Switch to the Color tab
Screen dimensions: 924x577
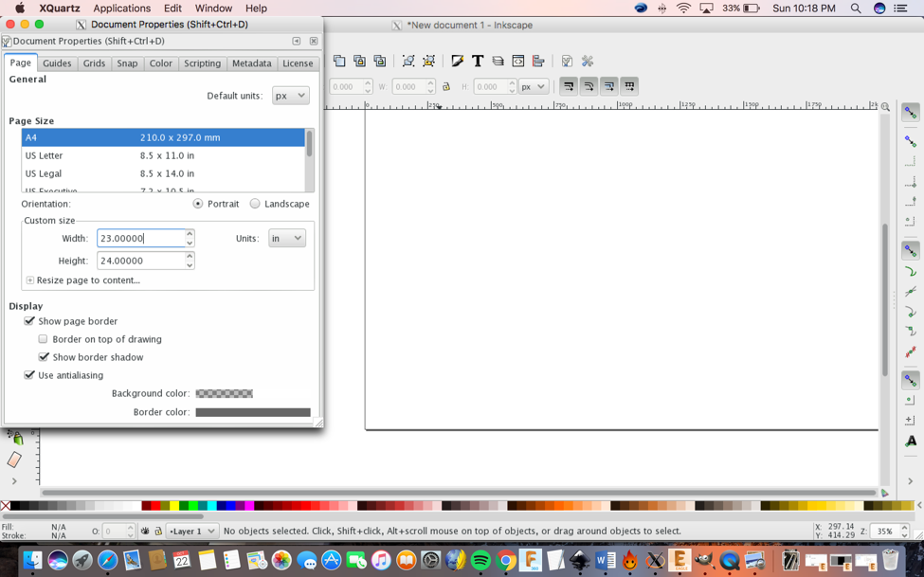click(x=161, y=63)
